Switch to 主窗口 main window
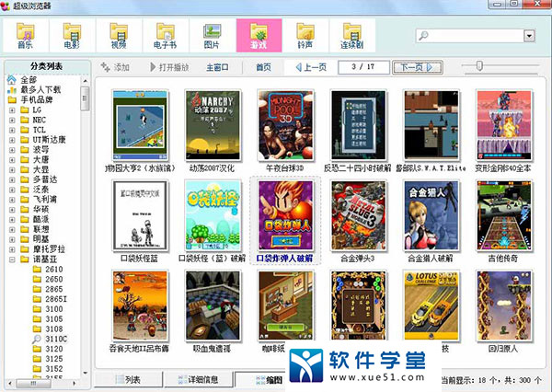552x392 pixels. [217, 67]
